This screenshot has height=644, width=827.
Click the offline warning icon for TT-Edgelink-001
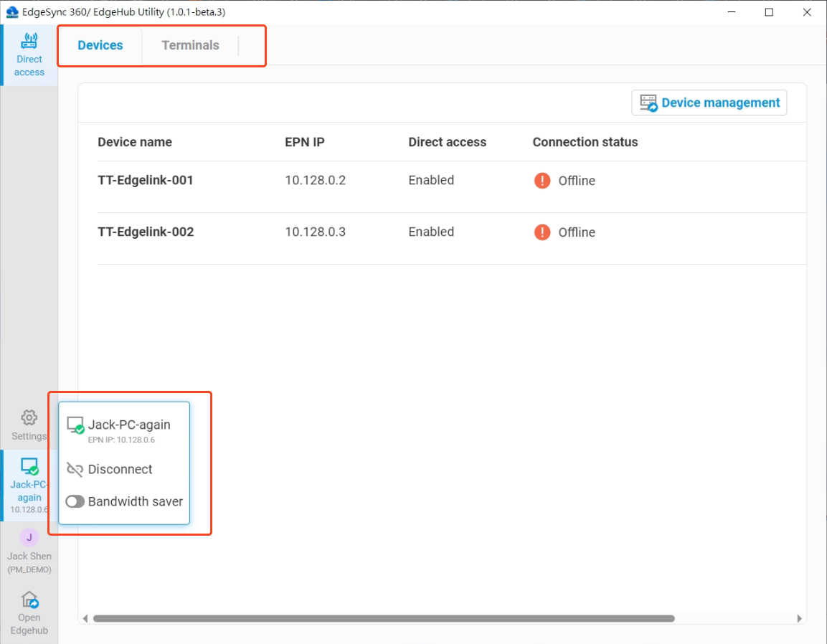[542, 181]
